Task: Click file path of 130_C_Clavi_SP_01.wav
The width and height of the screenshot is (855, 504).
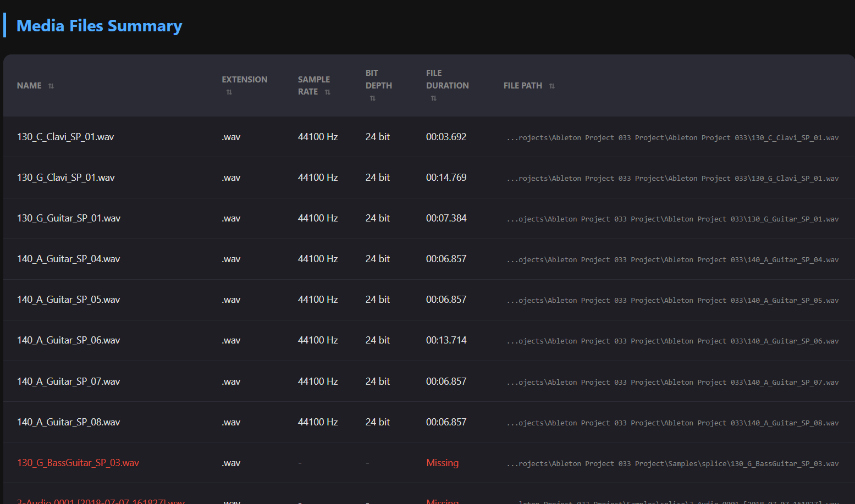Action: pos(672,137)
